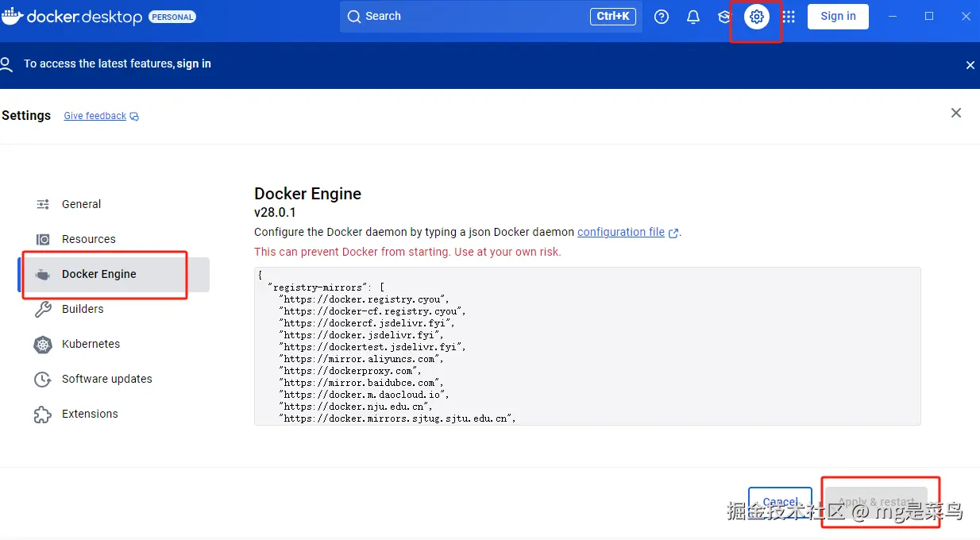This screenshot has width=980, height=540.
Task: Open the Builders settings tab
Action: [114, 309]
